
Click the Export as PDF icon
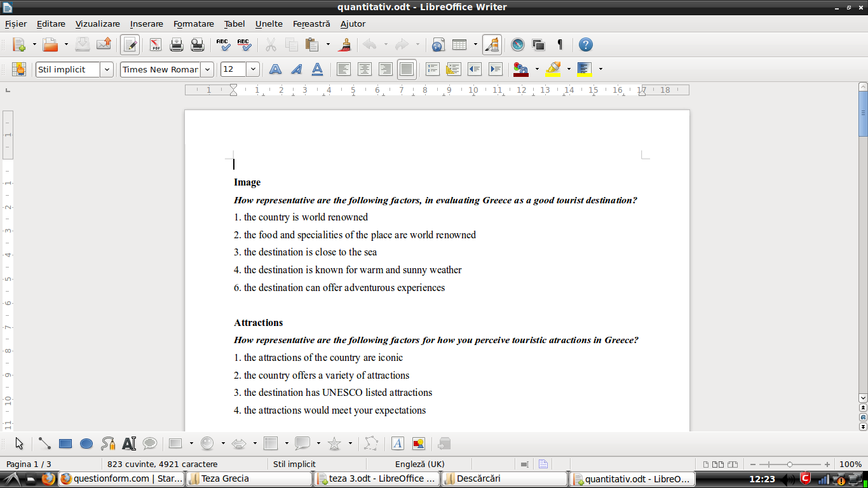[x=156, y=44]
